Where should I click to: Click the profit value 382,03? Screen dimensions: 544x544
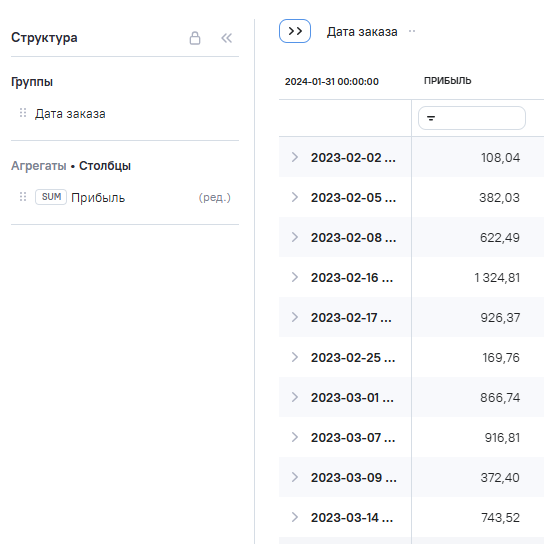499,198
